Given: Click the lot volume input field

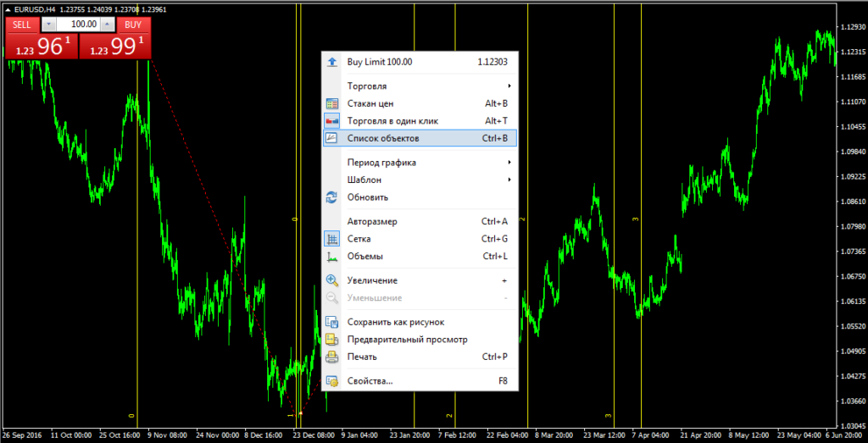Looking at the screenshot, I should 78,25.
